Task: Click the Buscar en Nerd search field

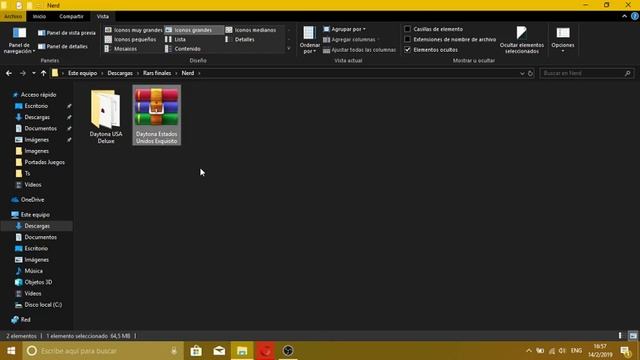Action: pos(587,73)
